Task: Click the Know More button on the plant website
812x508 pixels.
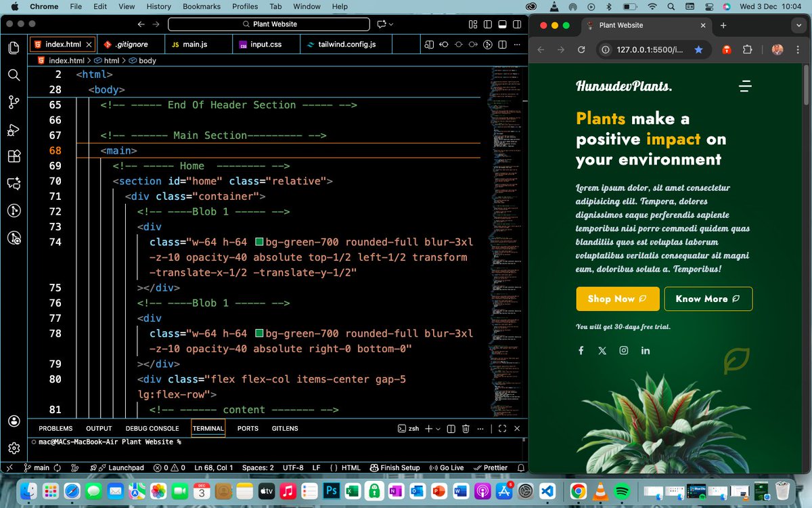Action: [708, 299]
